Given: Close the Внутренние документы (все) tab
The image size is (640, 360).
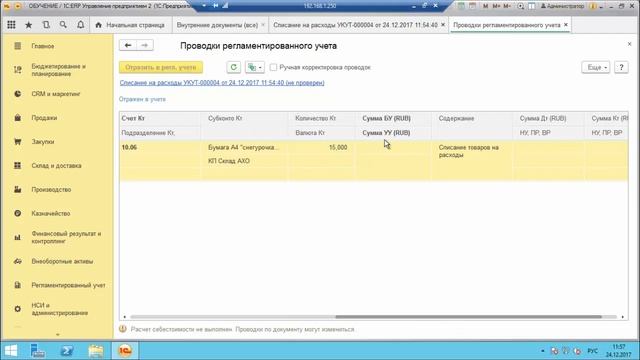Looking at the screenshot, I should (x=263, y=25).
